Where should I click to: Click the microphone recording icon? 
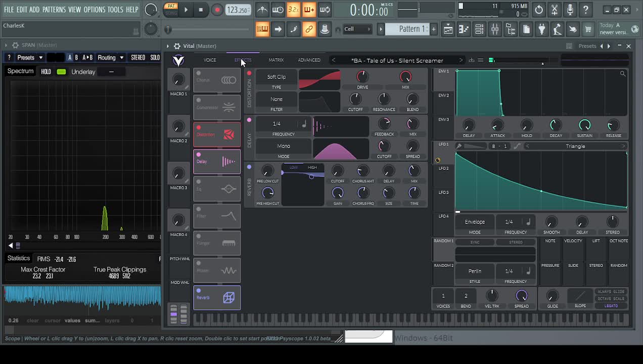570,10
